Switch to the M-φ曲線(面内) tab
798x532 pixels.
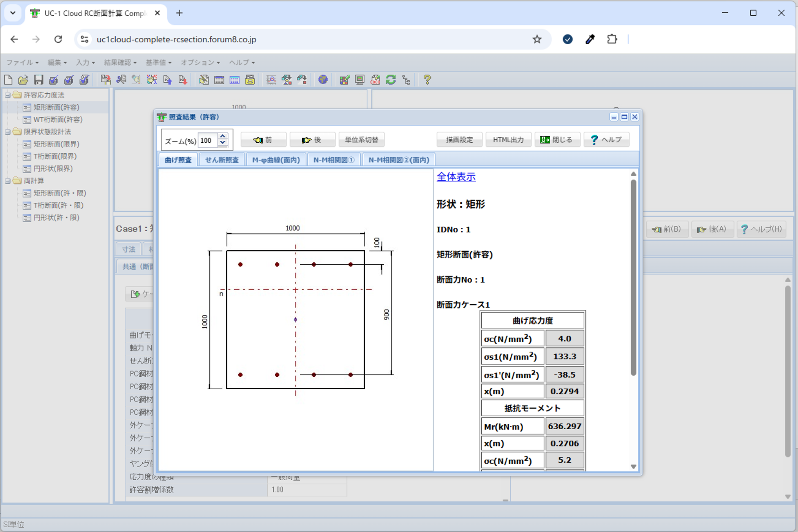[276, 160]
